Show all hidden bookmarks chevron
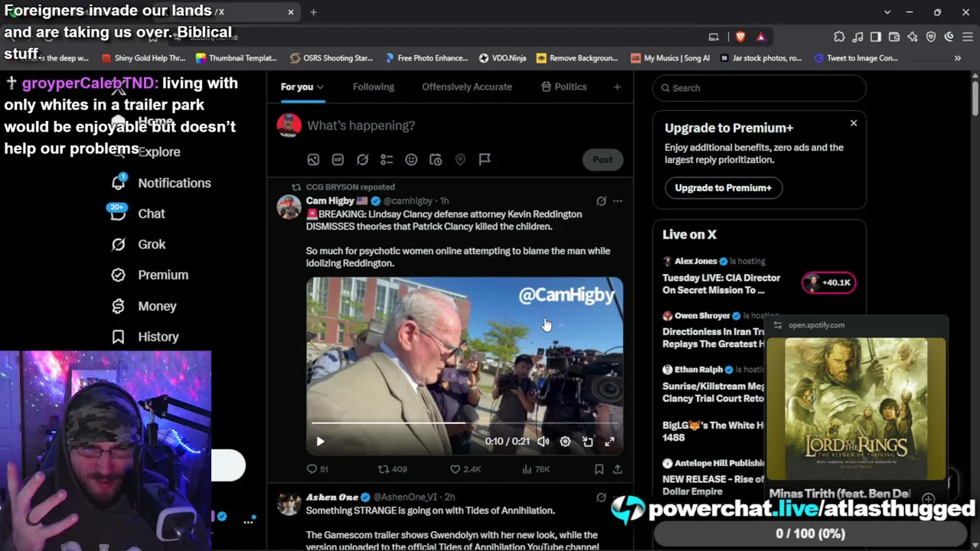980x551 pixels. pos(958,58)
